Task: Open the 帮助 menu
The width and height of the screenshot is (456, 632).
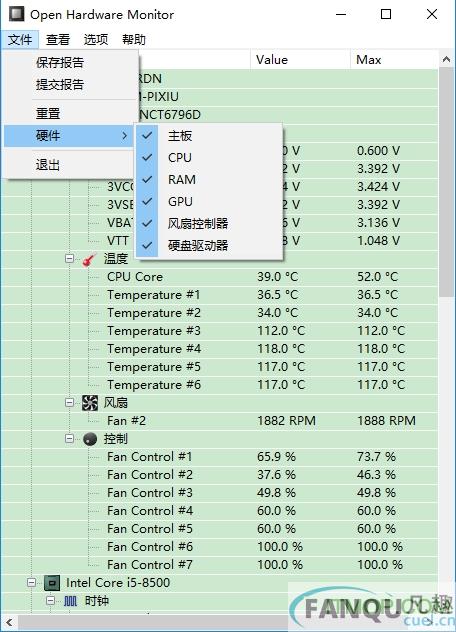Action: pyautogui.click(x=133, y=40)
